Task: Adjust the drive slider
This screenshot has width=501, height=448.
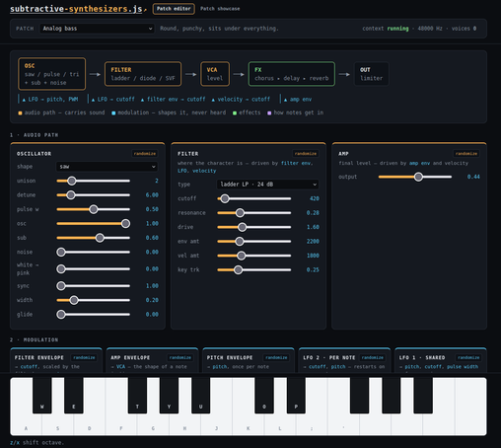Action: coord(254,227)
